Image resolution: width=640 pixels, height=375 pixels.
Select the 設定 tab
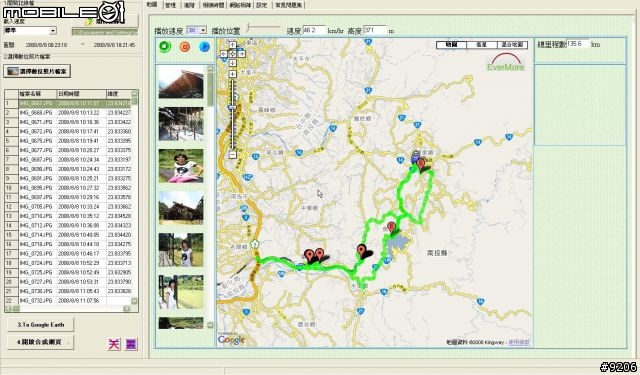pyautogui.click(x=262, y=5)
